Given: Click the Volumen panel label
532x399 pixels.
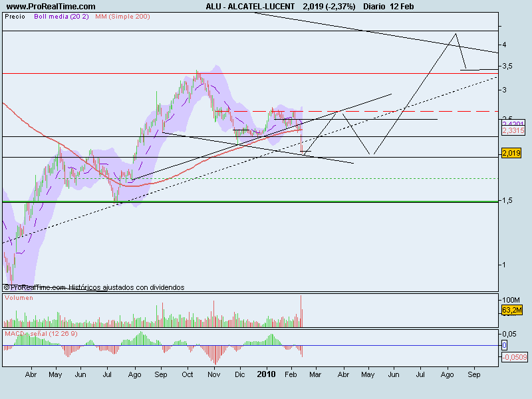Looking at the screenshot, I should (x=19, y=297).
